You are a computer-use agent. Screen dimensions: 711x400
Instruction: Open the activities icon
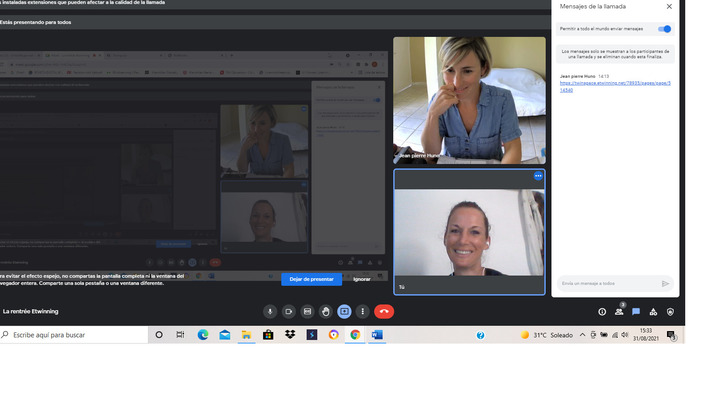click(x=653, y=312)
